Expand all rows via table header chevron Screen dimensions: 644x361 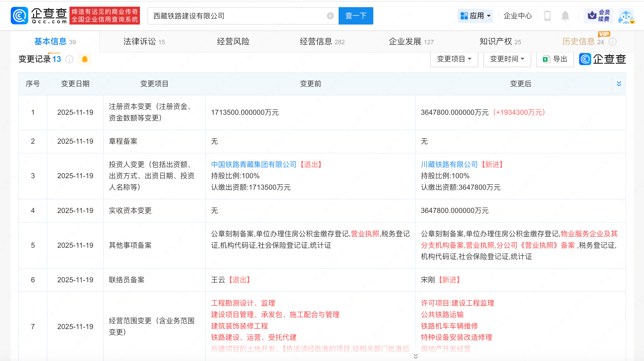[619, 84]
